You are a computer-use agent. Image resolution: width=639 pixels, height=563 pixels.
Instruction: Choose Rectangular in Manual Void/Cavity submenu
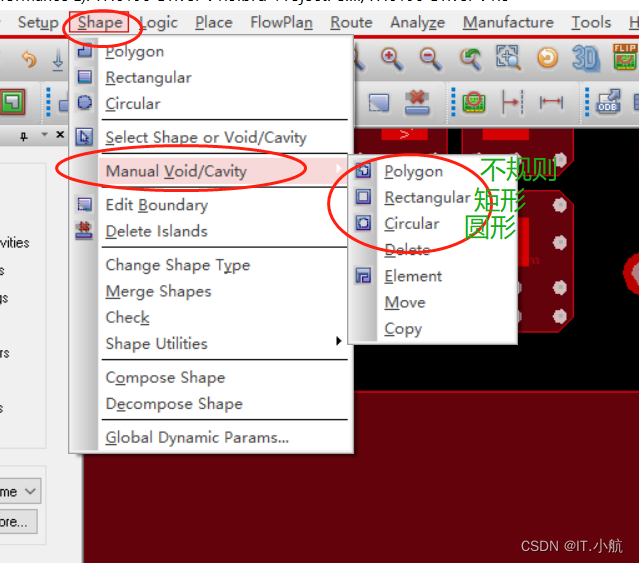(434, 197)
